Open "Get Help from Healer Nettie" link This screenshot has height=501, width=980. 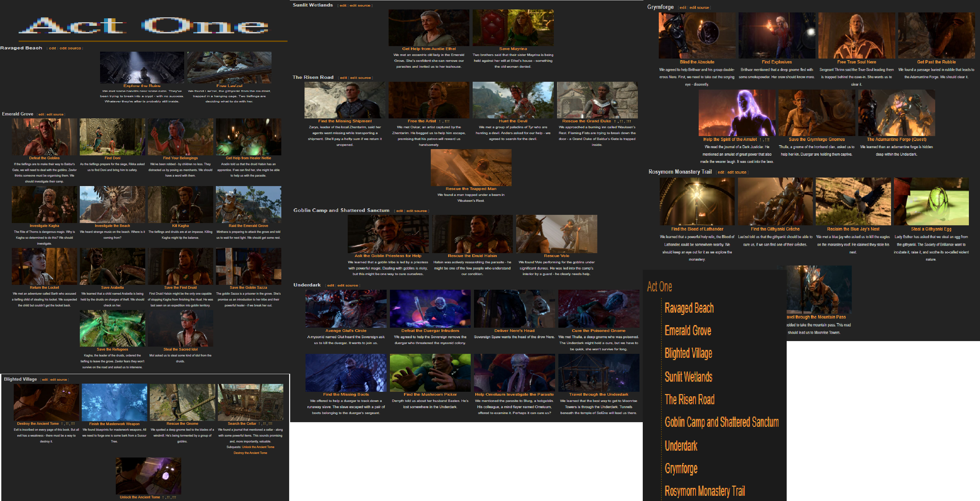(248, 158)
